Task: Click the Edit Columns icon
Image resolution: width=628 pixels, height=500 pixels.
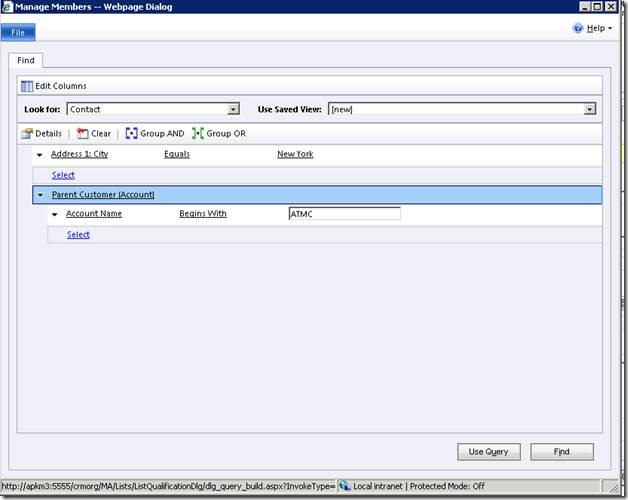Action: (27, 86)
